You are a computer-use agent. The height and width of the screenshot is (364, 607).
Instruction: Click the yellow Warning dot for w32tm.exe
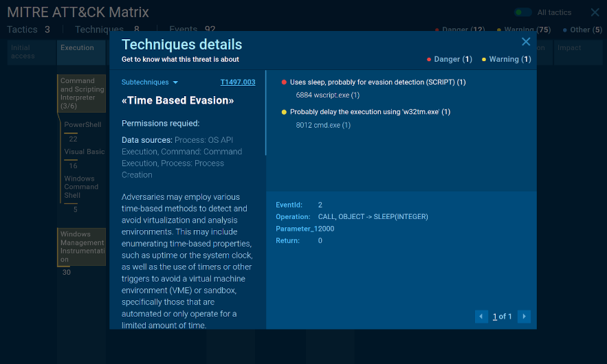click(x=284, y=112)
